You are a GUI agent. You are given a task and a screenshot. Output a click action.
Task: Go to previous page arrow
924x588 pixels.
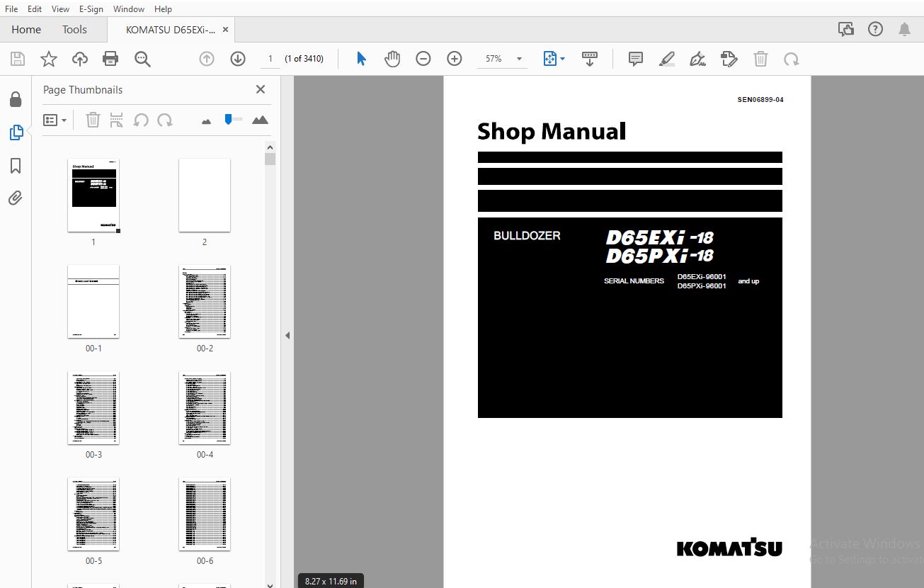click(207, 59)
